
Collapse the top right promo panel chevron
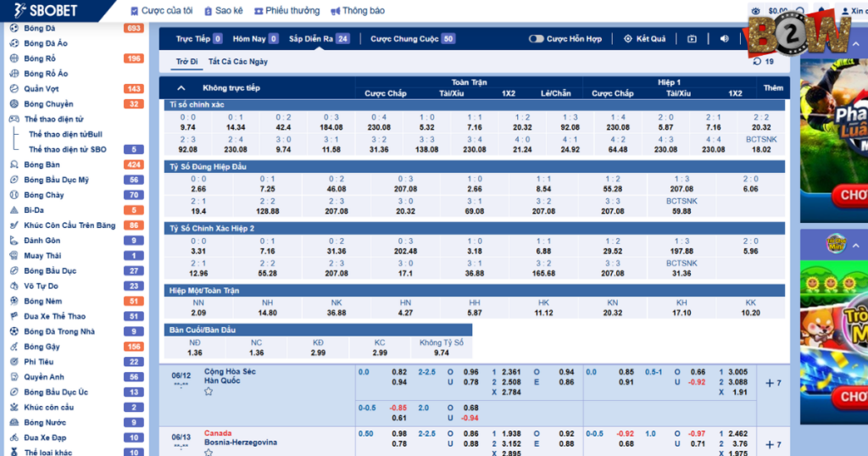click(x=856, y=44)
